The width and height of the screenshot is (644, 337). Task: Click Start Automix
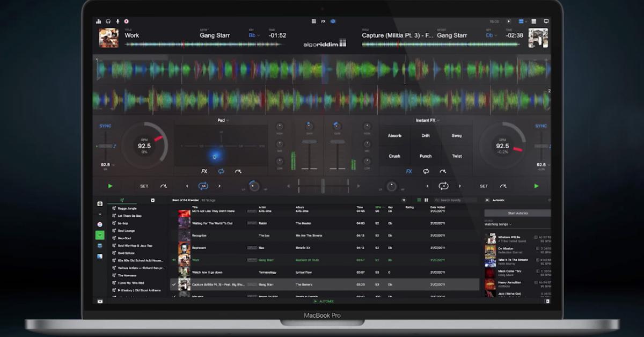pyautogui.click(x=517, y=214)
